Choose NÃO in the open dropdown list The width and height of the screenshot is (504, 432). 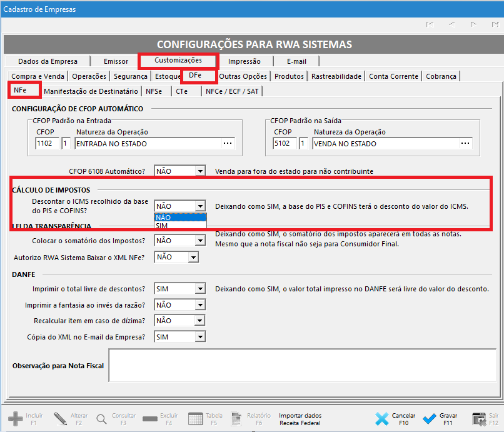tap(180, 218)
